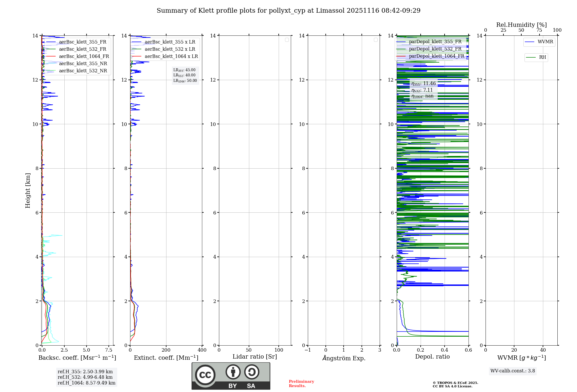This screenshot has width=577, height=392.
Task: Click the WV-calib.const.: 3.8 label
Action: pos(513,371)
